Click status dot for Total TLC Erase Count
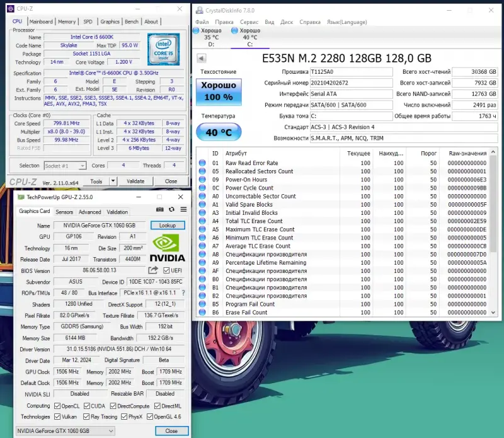 pyautogui.click(x=202, y=221)
